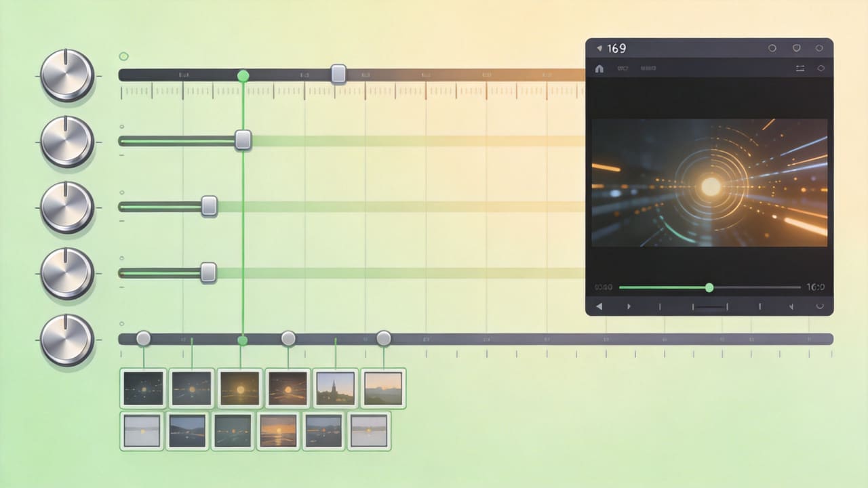
Task: Click the 169 title in preview header
Action: (617, 49)
